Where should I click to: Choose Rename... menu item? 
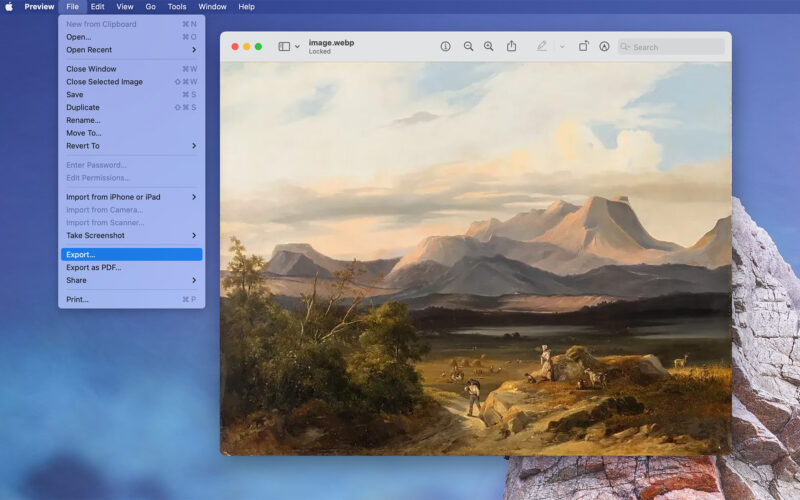point(132,120)
